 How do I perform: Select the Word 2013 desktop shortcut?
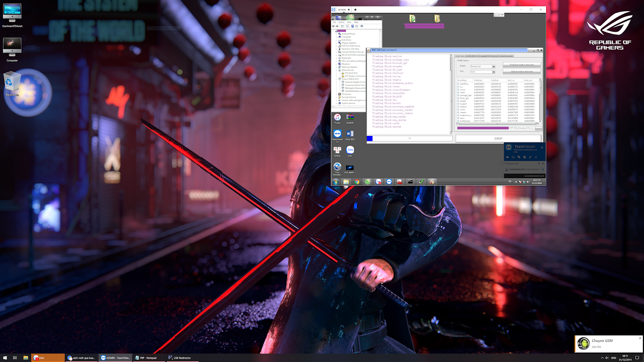(x=350, y=135)
